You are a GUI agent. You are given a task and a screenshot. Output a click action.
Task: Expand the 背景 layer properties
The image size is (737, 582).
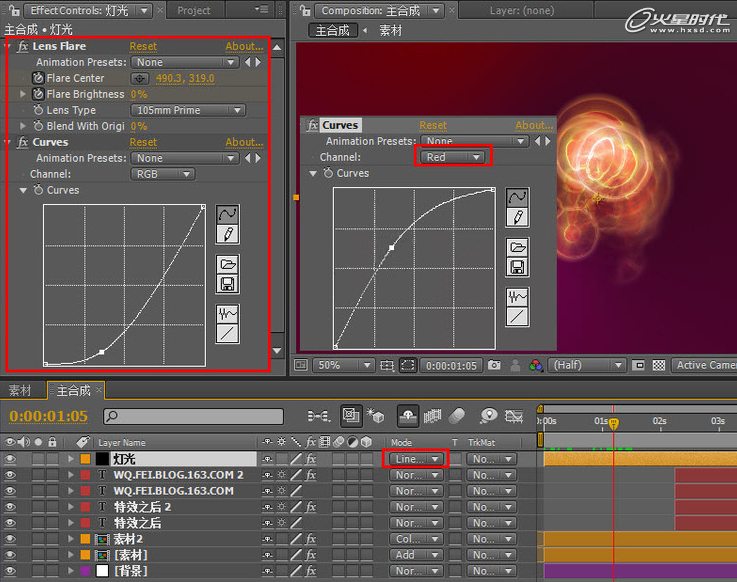point(71,571)
